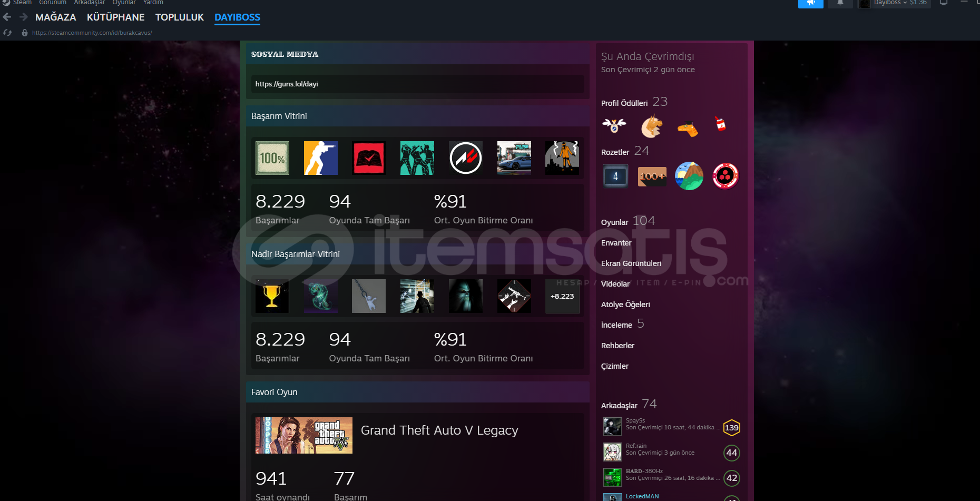The width and height of the screenshot is (980, 501).
Task: Open Atölye Öğeleri workshop items
Action: click(626, 304)
